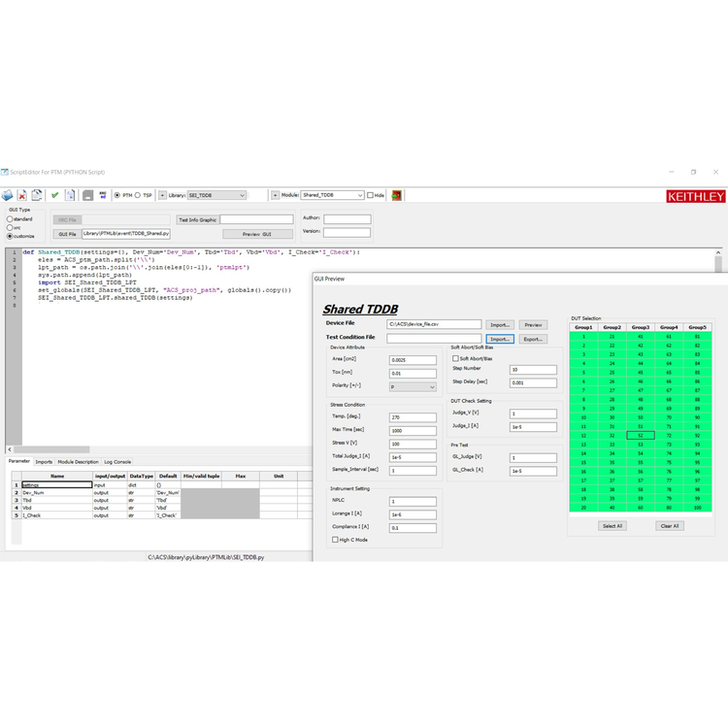Screen dimensions: 728x728
Task: Click Import button for Device File
Action: 500,325
